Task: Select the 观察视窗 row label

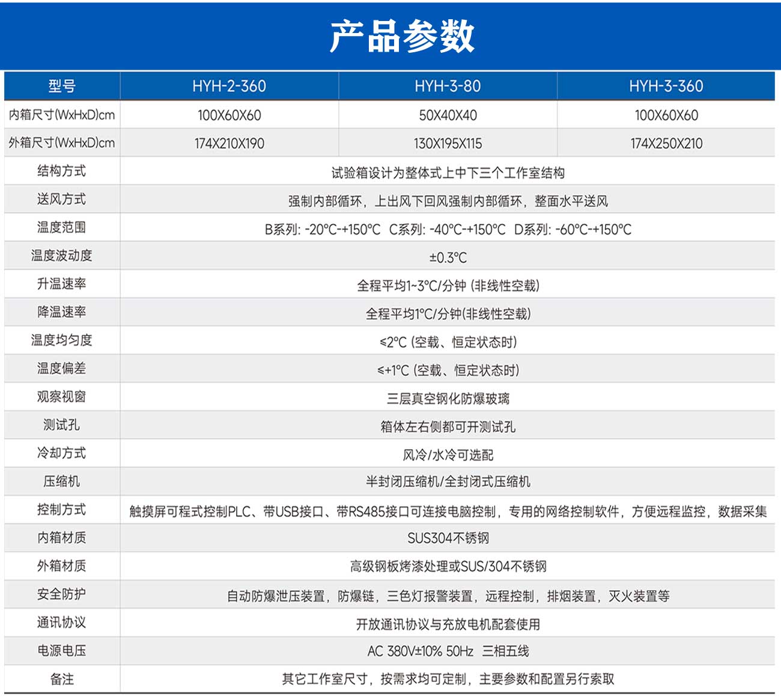Action: 62,397
